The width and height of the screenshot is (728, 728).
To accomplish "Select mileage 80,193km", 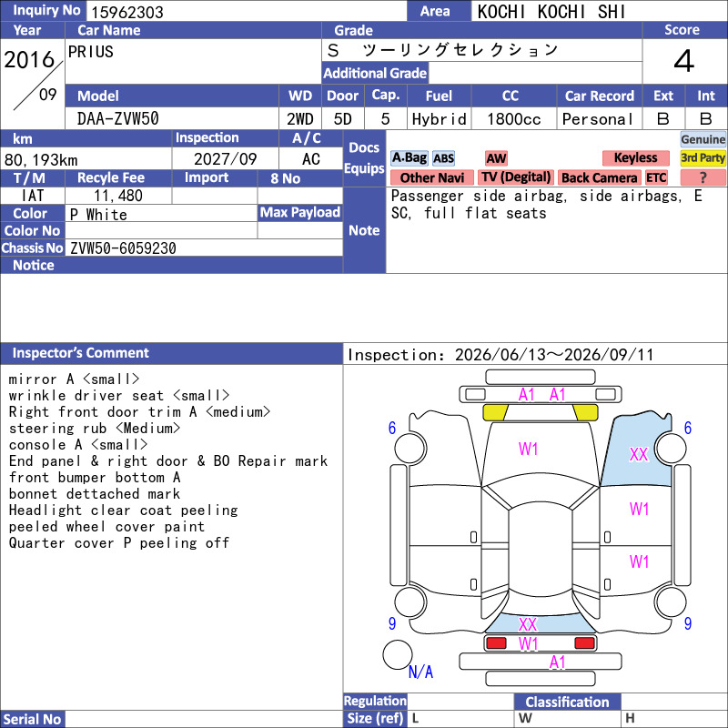I will pyautogui.click(x=41, y=160).
